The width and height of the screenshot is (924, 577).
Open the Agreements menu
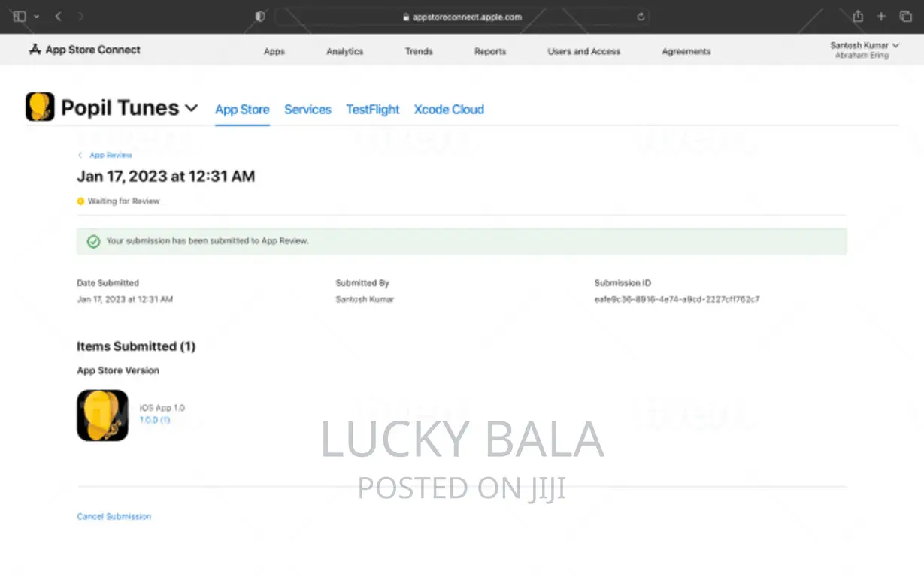pyautogui.click(x=686, y=52)
